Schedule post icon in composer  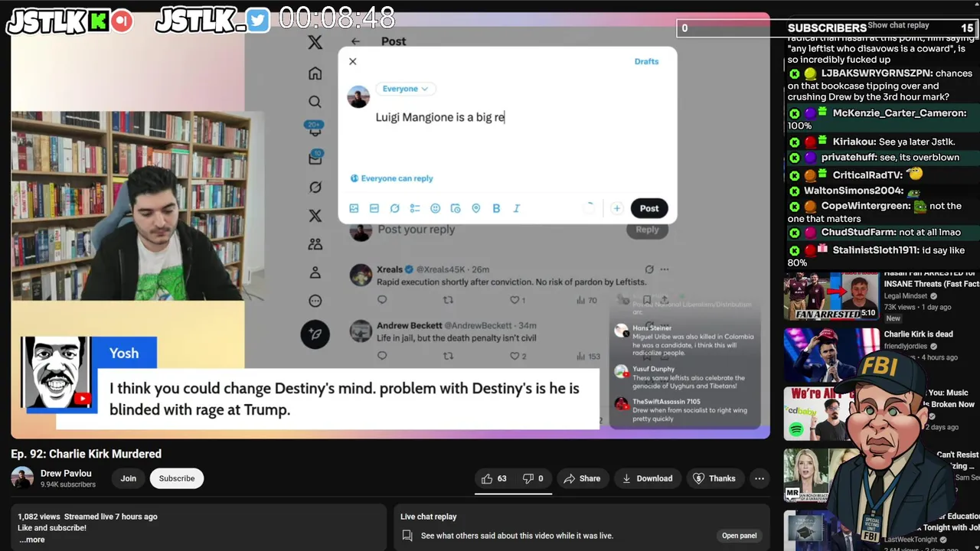(456, 208)
